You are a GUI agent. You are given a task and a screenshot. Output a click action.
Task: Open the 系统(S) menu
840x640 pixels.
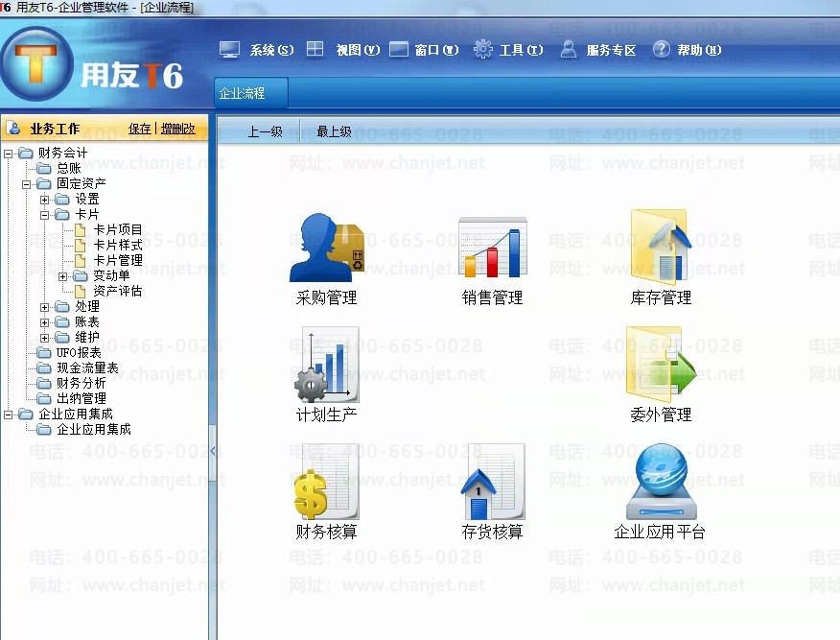pos(271,50)
